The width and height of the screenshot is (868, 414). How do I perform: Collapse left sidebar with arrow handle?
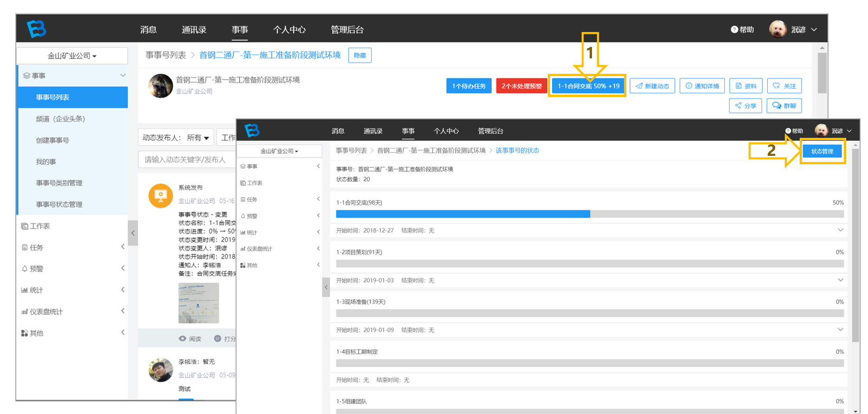click(x=133, y=233)
